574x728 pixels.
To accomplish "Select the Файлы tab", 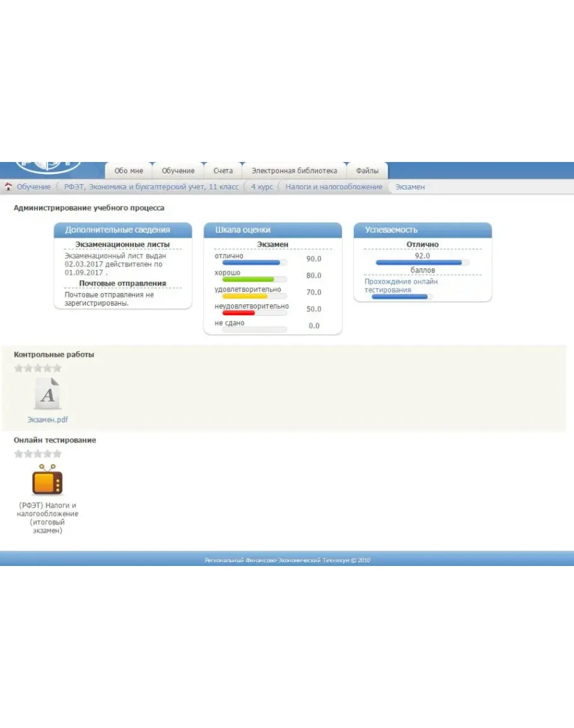I will 367,171.
